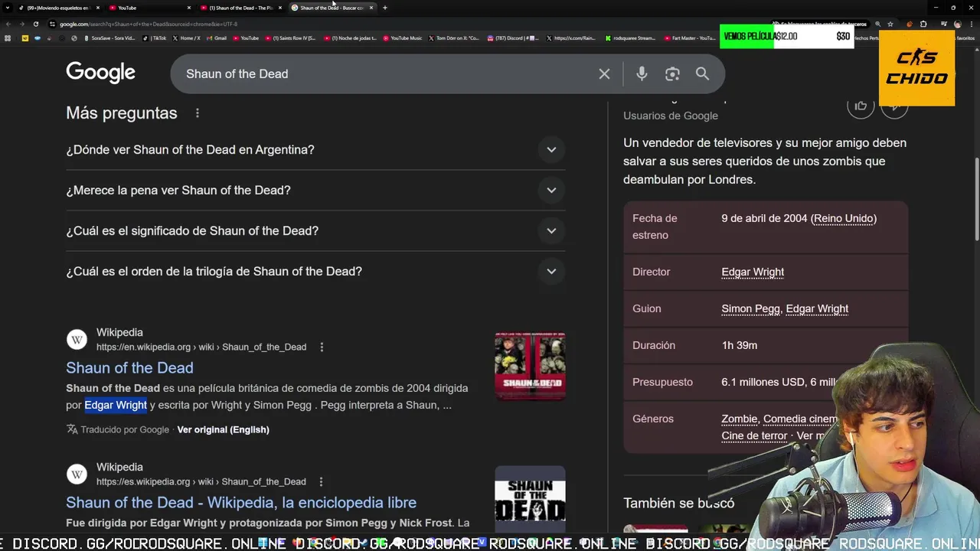Click the También se buscó heading
The image size is (980, 551).
click(678, 503)
